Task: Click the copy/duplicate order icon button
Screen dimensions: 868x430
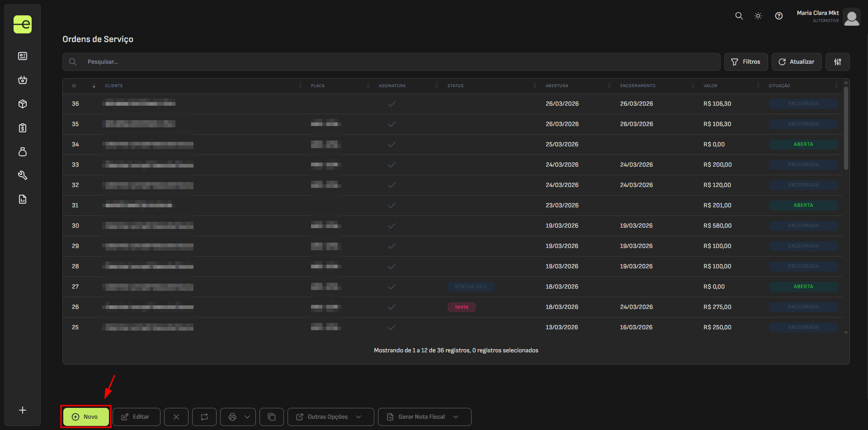Action: coord(272,417)
